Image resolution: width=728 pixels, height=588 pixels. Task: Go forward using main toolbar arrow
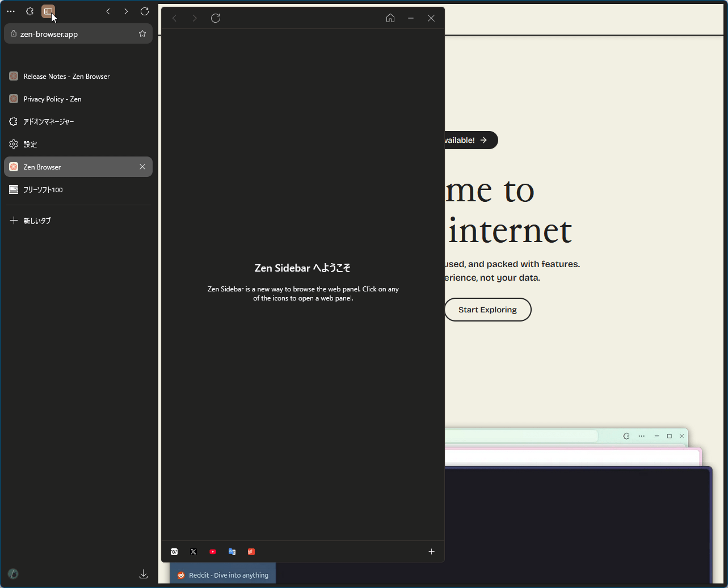coord(126,11)
